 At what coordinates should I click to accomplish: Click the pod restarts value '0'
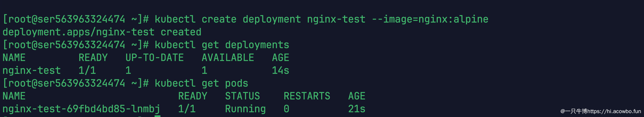(287, 109)
